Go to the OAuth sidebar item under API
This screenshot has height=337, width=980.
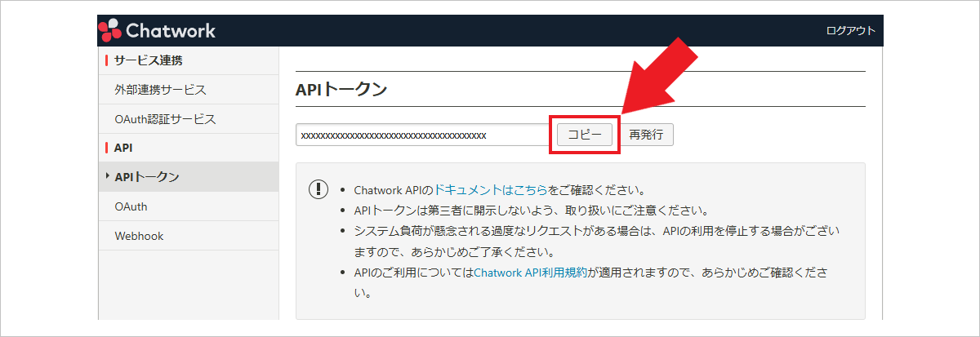coord(131,206)
